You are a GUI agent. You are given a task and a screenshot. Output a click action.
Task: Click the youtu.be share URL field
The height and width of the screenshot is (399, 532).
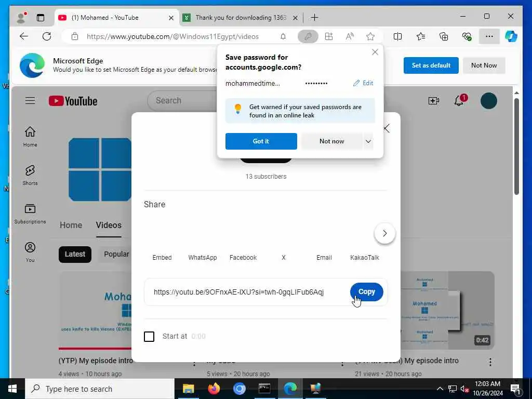click(x=238, y=292)
